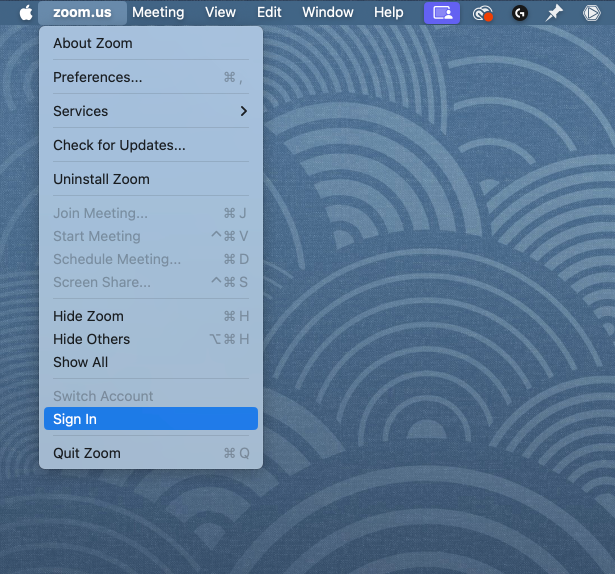Open the Meeting menu
The image size is (615, 574).
pos(158,13)
